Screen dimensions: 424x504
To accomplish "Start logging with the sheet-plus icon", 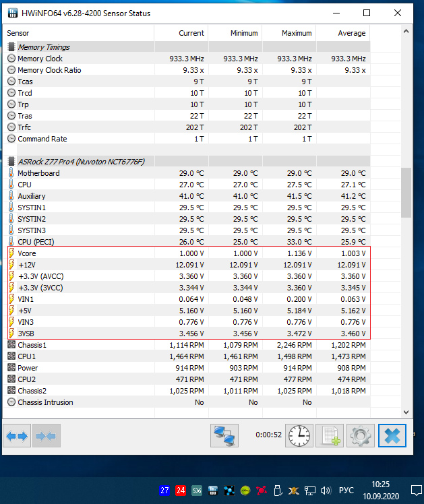I will pos(330,436).
